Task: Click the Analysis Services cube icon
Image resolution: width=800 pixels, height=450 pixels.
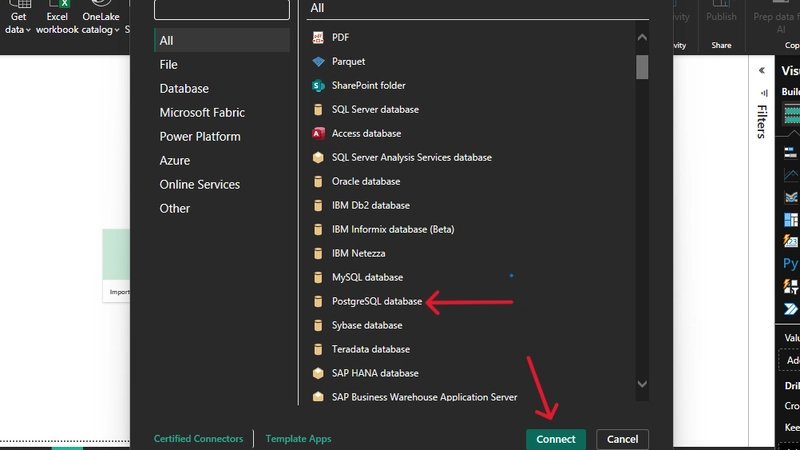Action: [318, 157]
